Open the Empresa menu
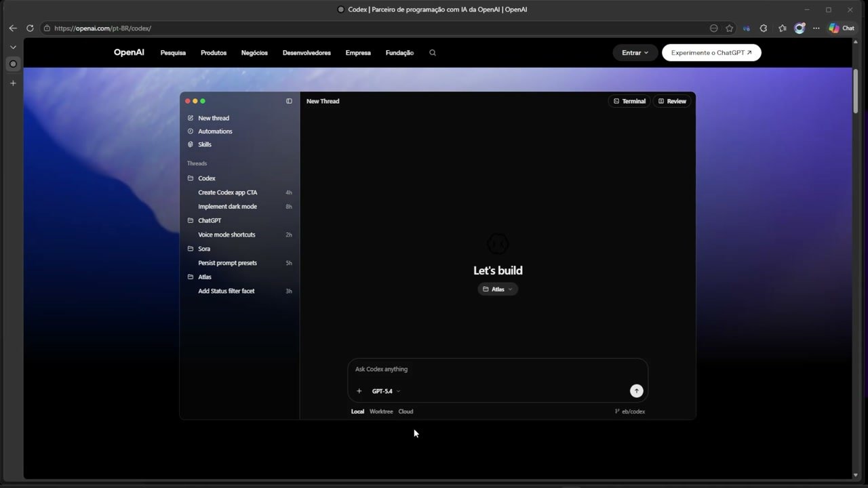This screenshot has width=868, height=488. [358, 53]
